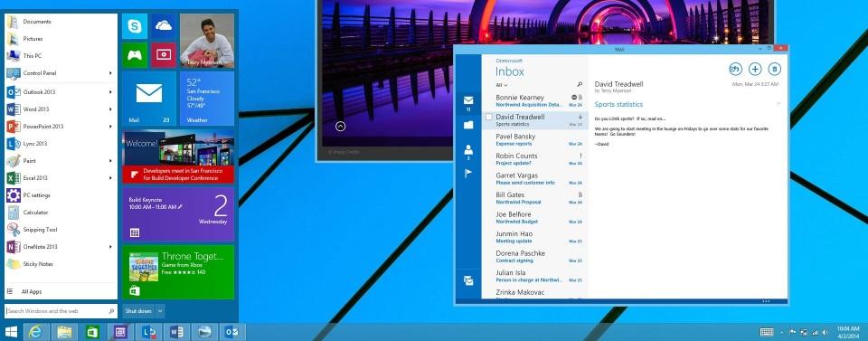
Task: Open Dorena Paschke Contract signing email
Action: pyautogui.click(x=534, y=256)
